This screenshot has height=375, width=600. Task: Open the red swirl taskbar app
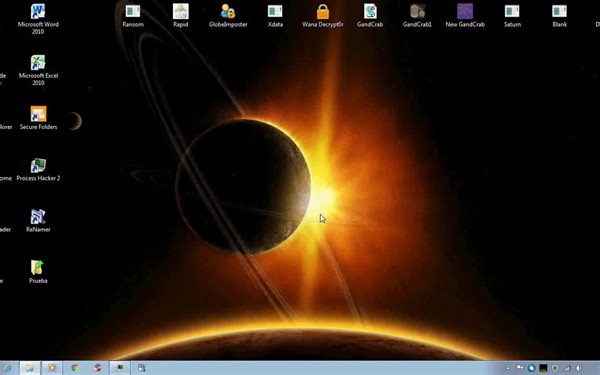pyautogui.click(x=97, y=368)
